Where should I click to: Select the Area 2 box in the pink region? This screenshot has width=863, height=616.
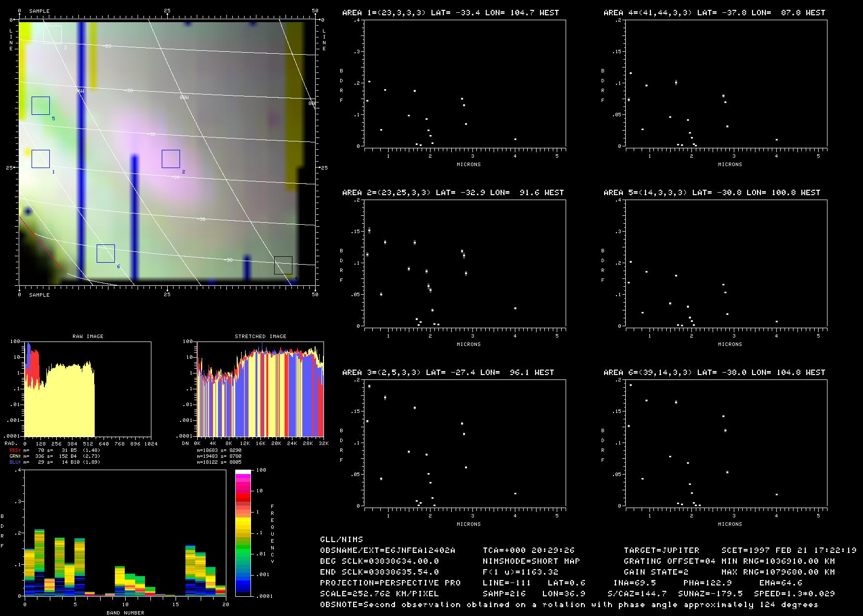pos(171,159)
